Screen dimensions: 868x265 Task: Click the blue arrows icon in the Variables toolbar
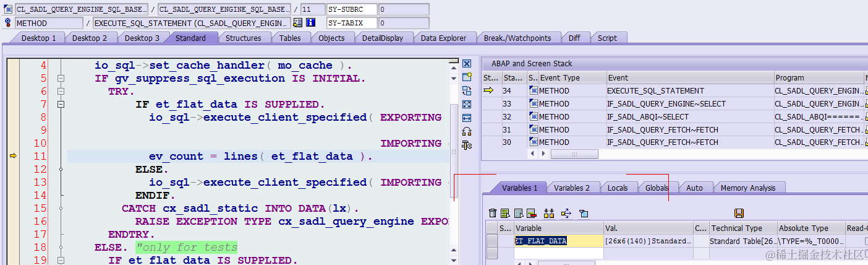tap(566, 213)
